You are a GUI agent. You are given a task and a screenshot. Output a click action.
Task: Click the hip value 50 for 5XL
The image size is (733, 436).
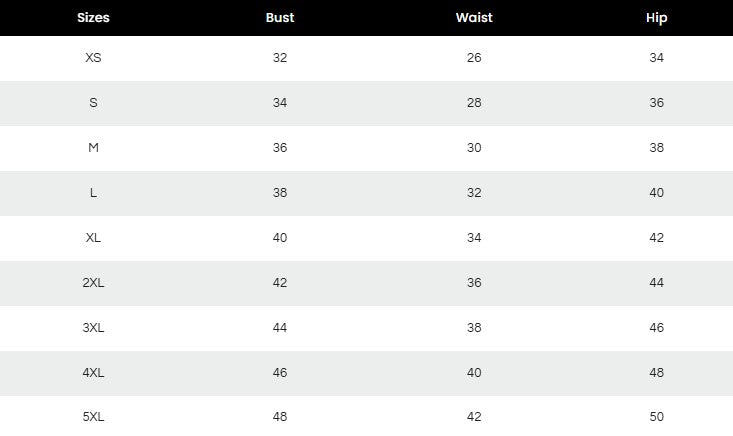tap(656, 417)
